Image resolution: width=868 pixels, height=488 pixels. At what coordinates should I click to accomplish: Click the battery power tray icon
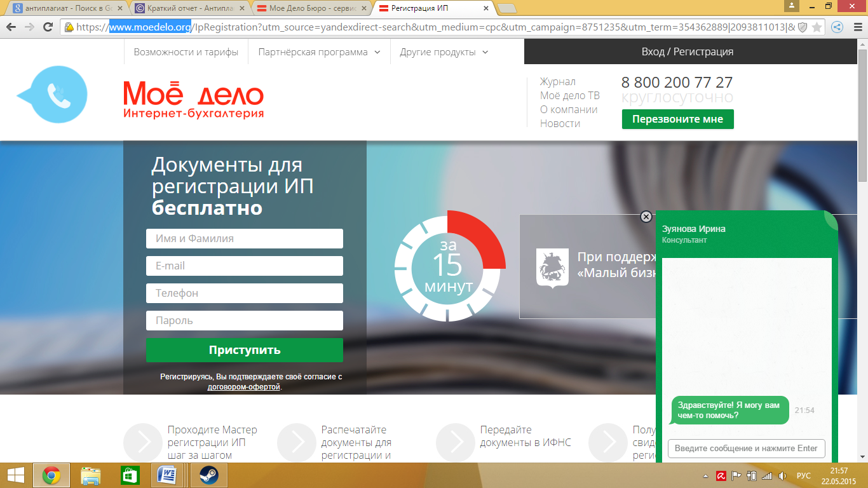(752, 475)
